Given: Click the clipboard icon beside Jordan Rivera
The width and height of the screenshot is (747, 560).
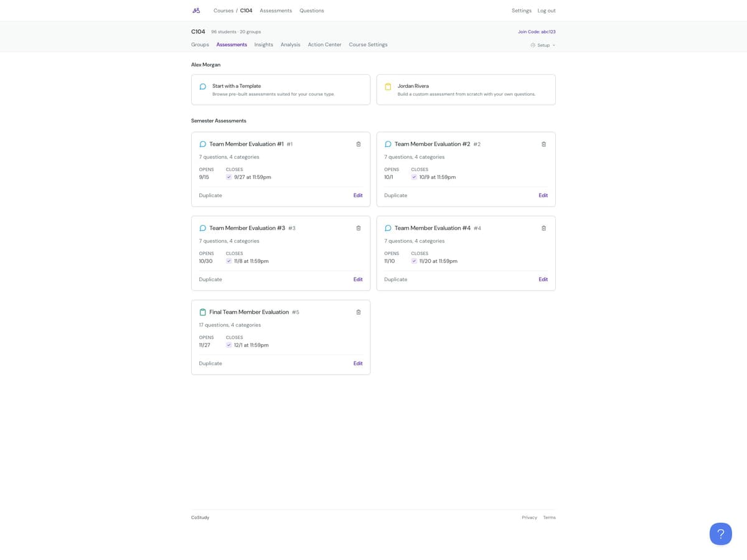Looking at the screenshot, I should click(x=388, y=86).
